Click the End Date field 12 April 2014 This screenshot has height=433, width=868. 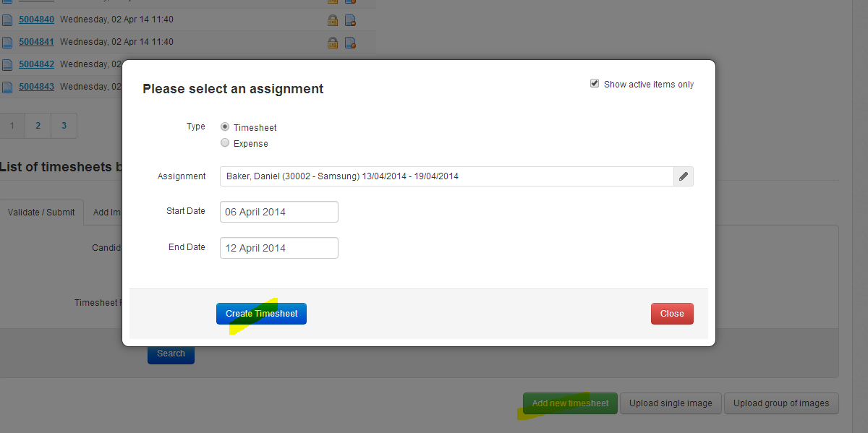279,248
